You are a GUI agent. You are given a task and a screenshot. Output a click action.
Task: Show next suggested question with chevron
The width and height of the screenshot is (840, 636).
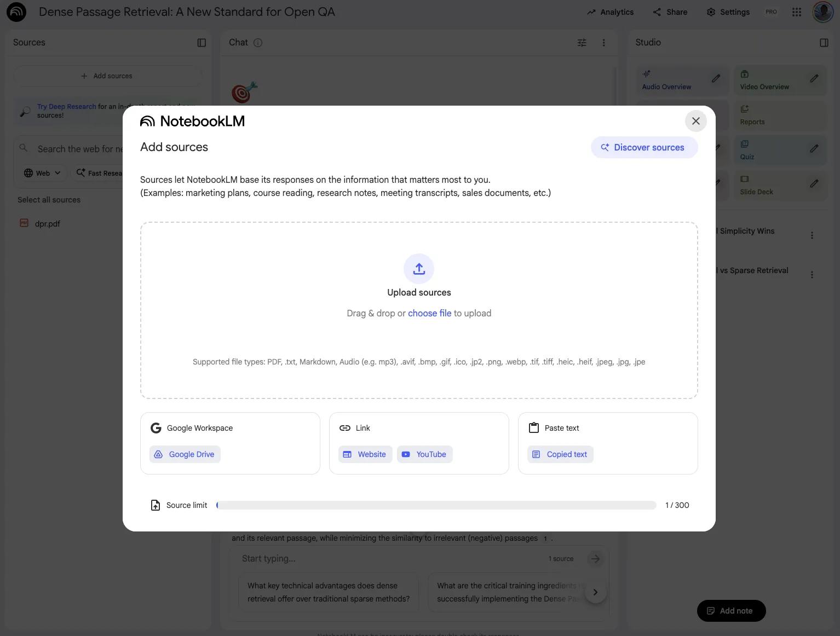click(595, 592)
